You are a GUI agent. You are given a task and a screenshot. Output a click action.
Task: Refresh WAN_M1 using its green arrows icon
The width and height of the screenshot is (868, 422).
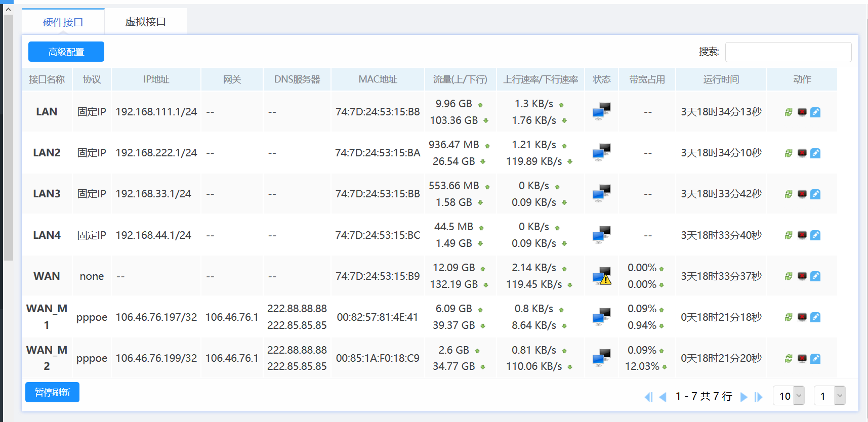click(x=789, y=317)
